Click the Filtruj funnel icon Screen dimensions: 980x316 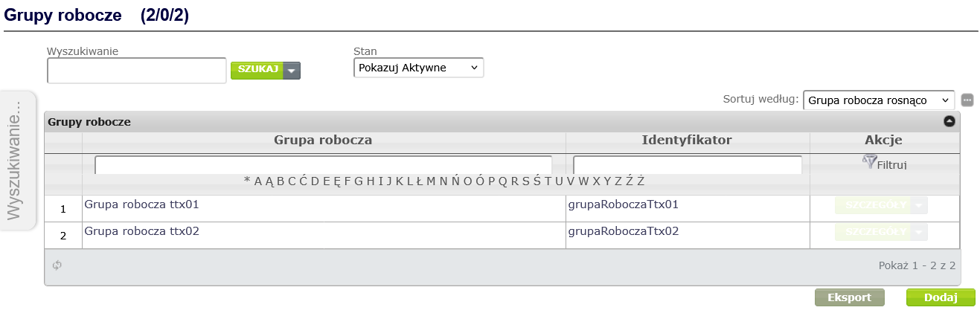click(869, 161)
